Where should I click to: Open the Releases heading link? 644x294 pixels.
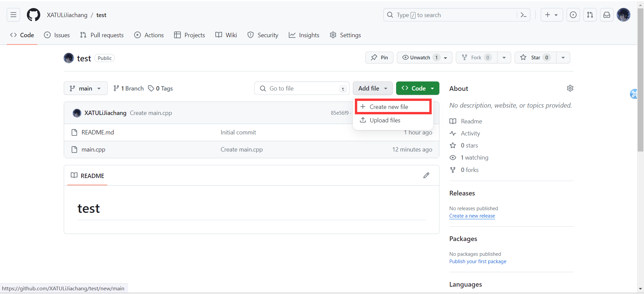coord(462,193)
